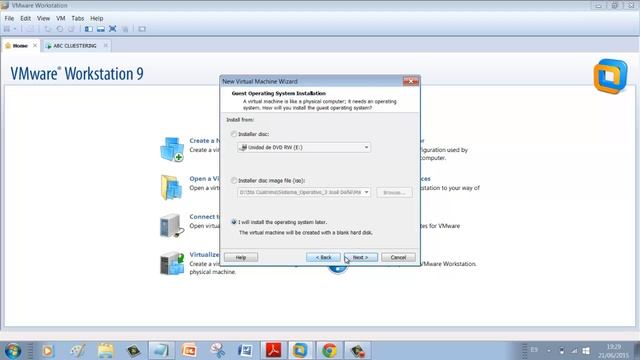The width and height of the screenshot is (640, 360).
Task: Close the ABC CLUESTERING tab
Action: coord(106,46)
